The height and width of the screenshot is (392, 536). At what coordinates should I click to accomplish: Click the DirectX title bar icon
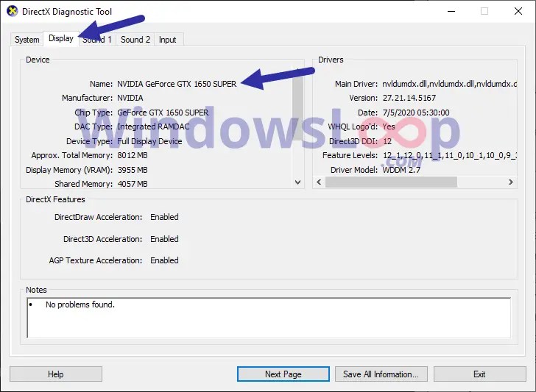[13, 11]
